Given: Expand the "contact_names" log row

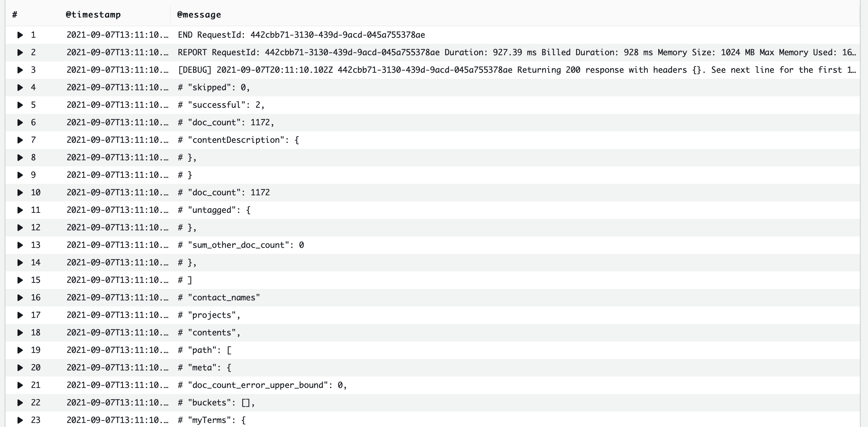Looking at the screenshot, I should point(20,298).
